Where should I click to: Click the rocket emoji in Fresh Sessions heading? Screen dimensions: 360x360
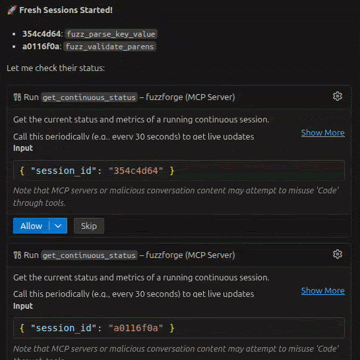point(12,10)
